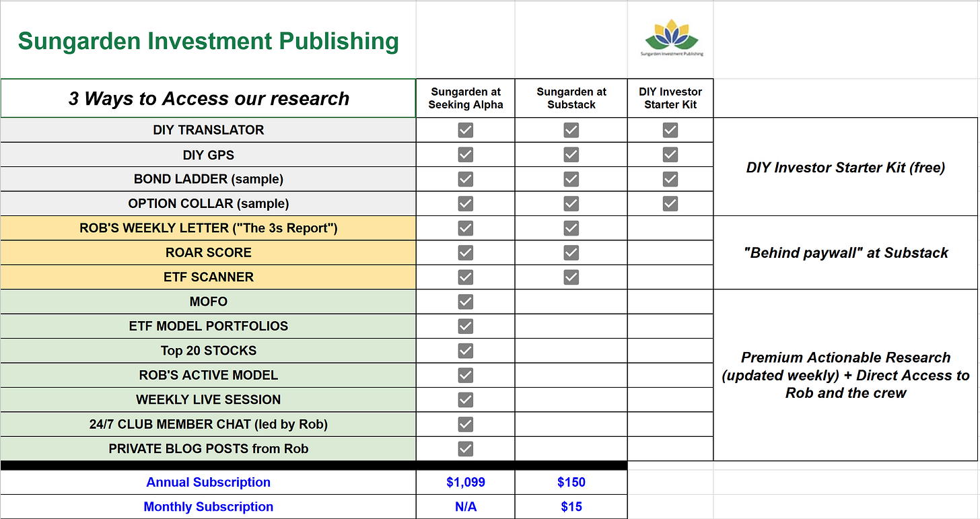
Task: Click the 'Behind paywall at Substack' description
Action: pos(845,252)
